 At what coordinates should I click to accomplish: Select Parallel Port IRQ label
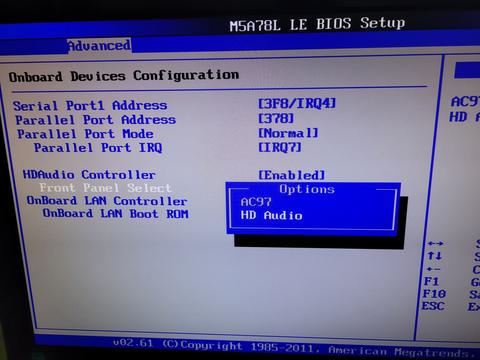pos(98,147)
